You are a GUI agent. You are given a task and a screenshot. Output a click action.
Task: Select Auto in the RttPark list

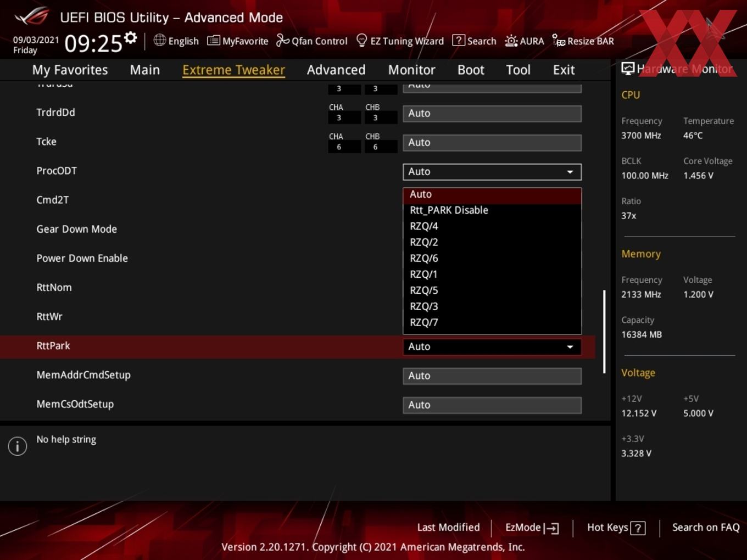tap(492, 194)
